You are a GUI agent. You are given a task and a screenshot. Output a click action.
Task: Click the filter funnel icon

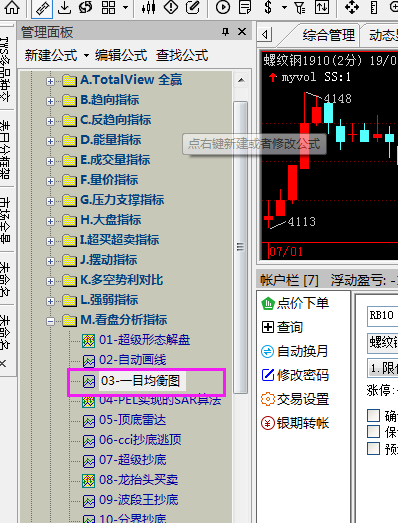tap(300, 7)
